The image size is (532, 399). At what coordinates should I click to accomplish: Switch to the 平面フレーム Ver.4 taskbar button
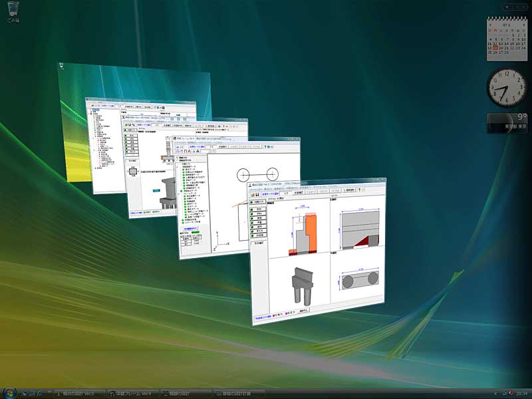click(133, 394)
